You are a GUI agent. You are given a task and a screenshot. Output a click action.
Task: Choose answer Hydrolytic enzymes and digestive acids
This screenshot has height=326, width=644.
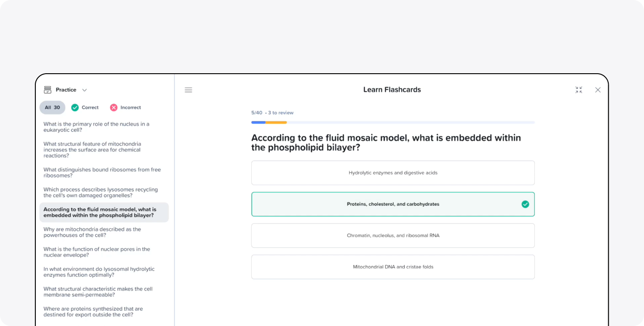pyautogui.click(x=393, y=173)
